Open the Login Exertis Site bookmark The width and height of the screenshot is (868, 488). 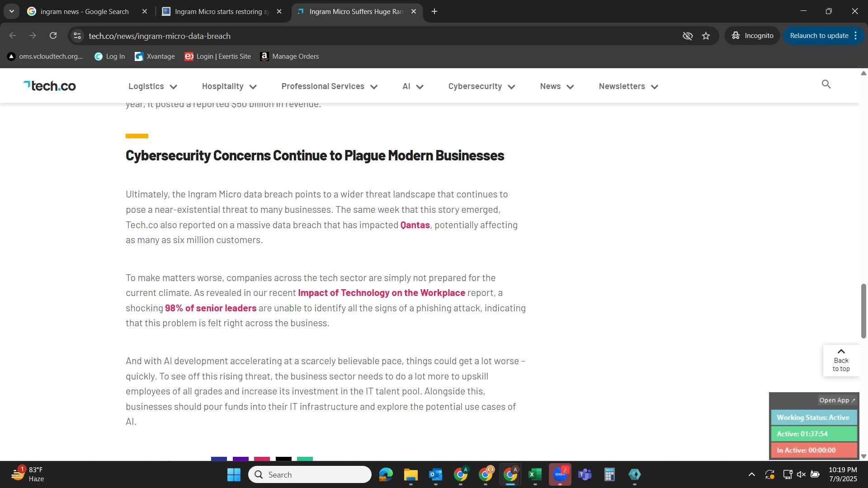click(217, 56)
